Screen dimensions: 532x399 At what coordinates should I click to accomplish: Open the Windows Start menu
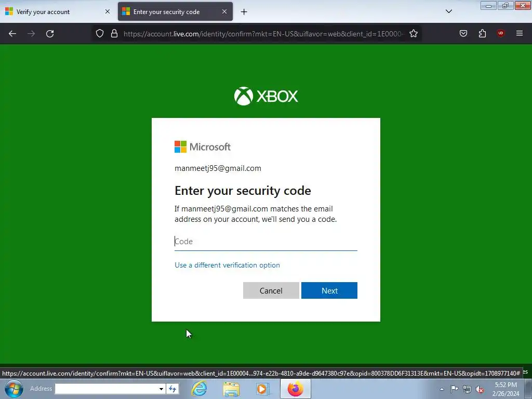pos(14,389)
